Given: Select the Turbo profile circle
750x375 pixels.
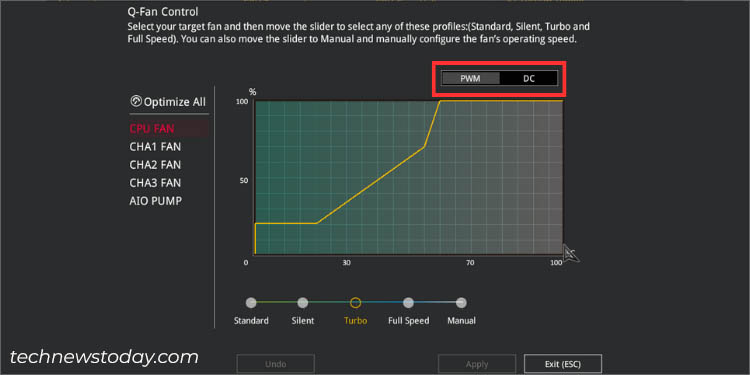Looking at the screenshot, I should tap(355, 303).
